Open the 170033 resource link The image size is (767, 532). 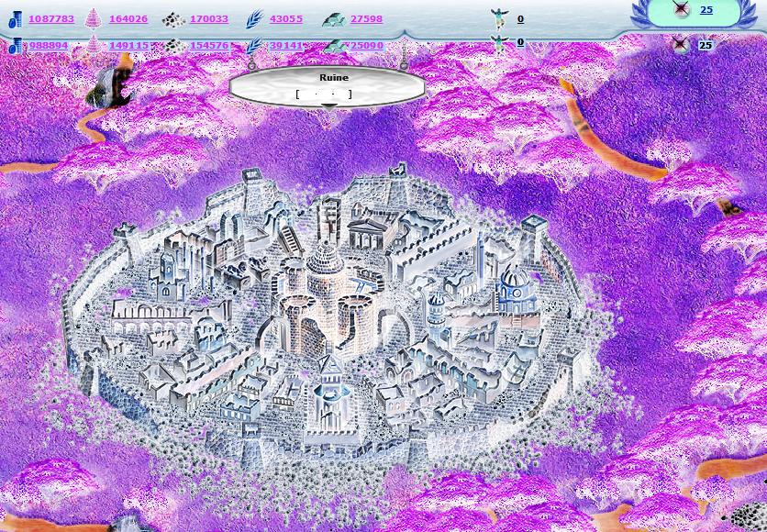click(209, 19)
